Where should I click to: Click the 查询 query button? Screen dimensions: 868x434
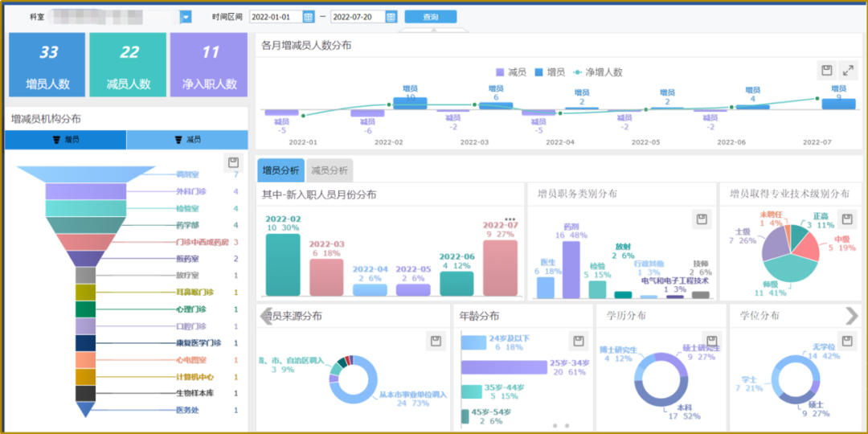coord(431,17)
